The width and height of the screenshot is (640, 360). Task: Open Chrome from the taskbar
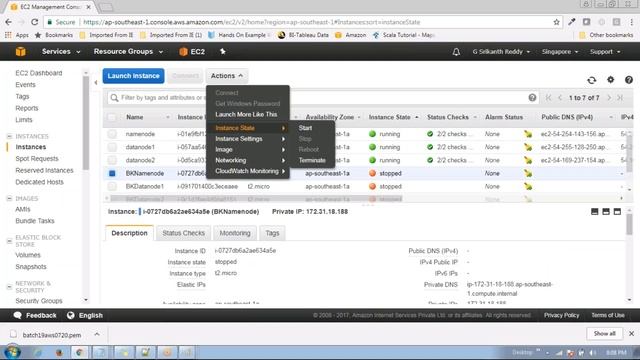[80, 352]
